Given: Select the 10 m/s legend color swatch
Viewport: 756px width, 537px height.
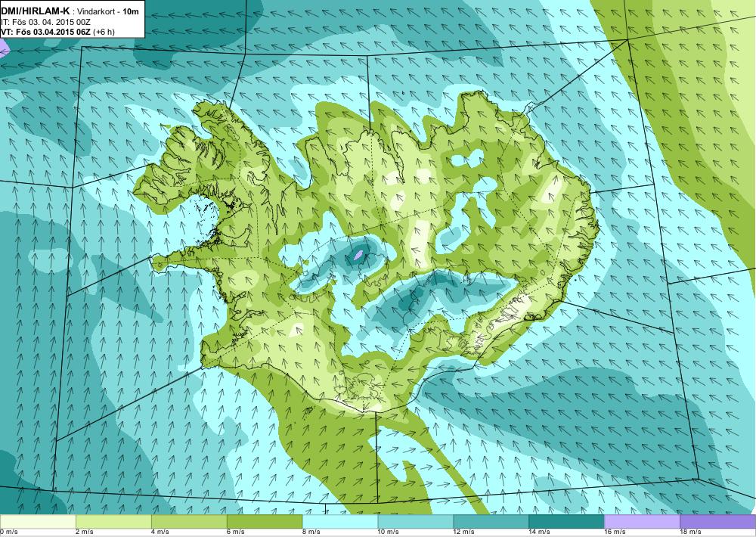Looking at the screenshot, I should tap(416, 522).
